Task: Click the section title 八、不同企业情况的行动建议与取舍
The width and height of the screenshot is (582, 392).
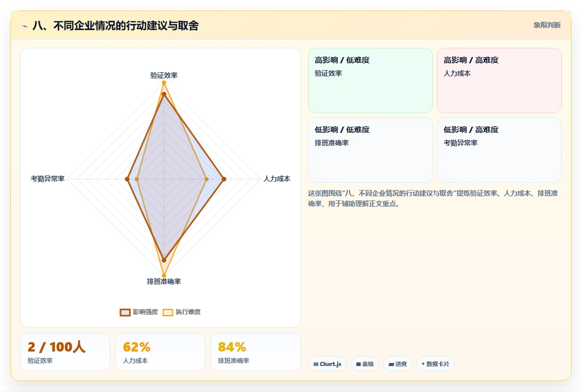Action: 115,25
